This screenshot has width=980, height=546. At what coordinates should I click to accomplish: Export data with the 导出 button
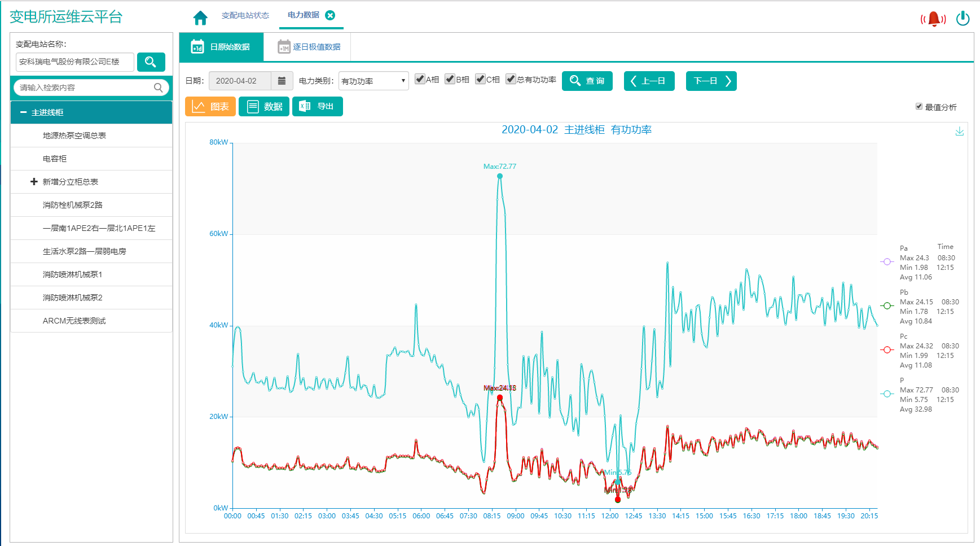317,106
